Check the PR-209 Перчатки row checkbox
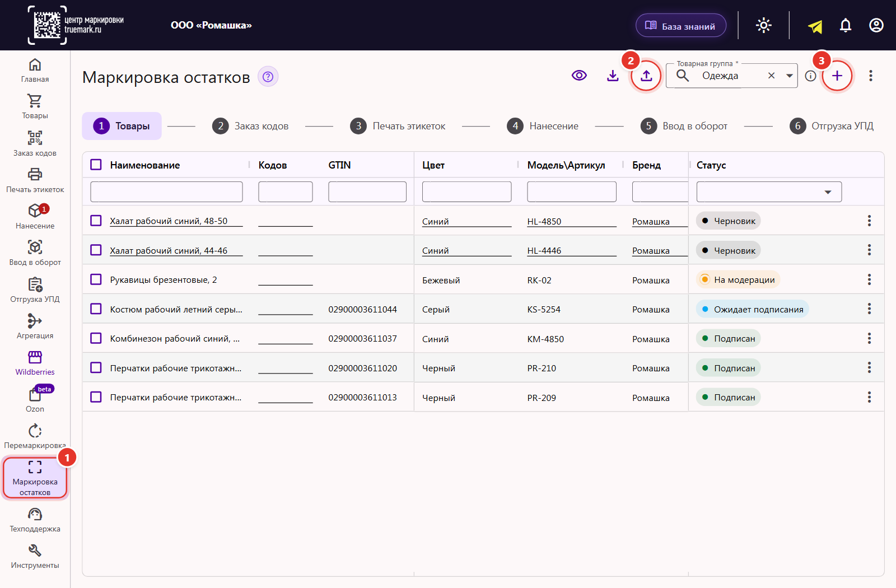This screenshot has height=588, width=896. point(96,397)
